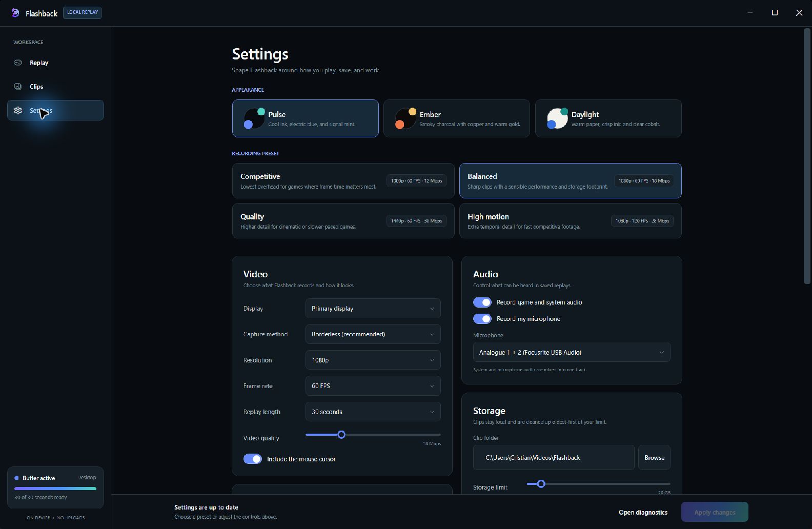The width and height of the screenshot is (812, 529).
Task: Toggle Record my microphone switch
Action: 482,319
